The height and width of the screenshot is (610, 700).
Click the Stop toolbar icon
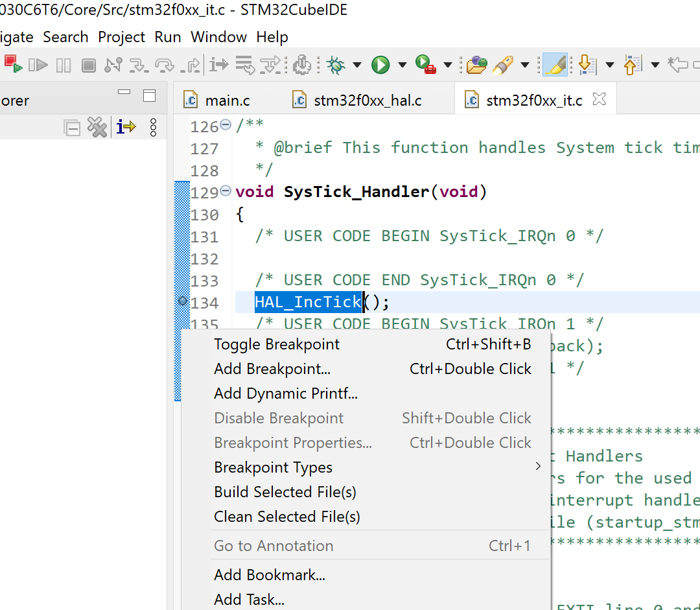88,65
